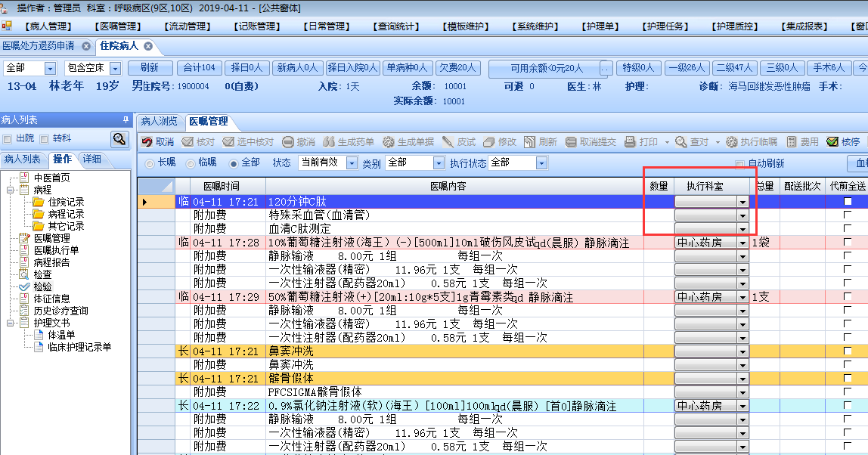
Task: Click the 刷新 toolbar icon in 医嘱管理
Action: [x=529, y=142]
